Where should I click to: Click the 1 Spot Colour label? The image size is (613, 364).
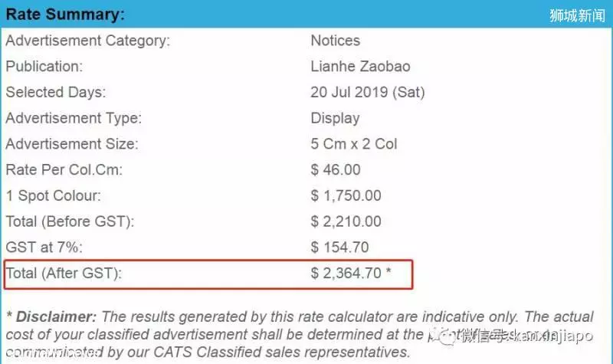[x=53, y=195]
